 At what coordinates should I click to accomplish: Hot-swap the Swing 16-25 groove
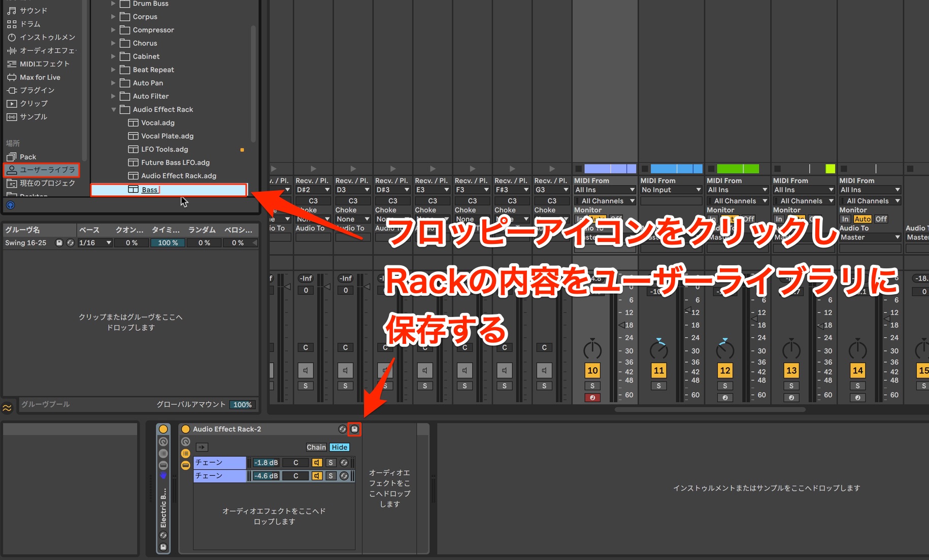[x=71, y=243]
